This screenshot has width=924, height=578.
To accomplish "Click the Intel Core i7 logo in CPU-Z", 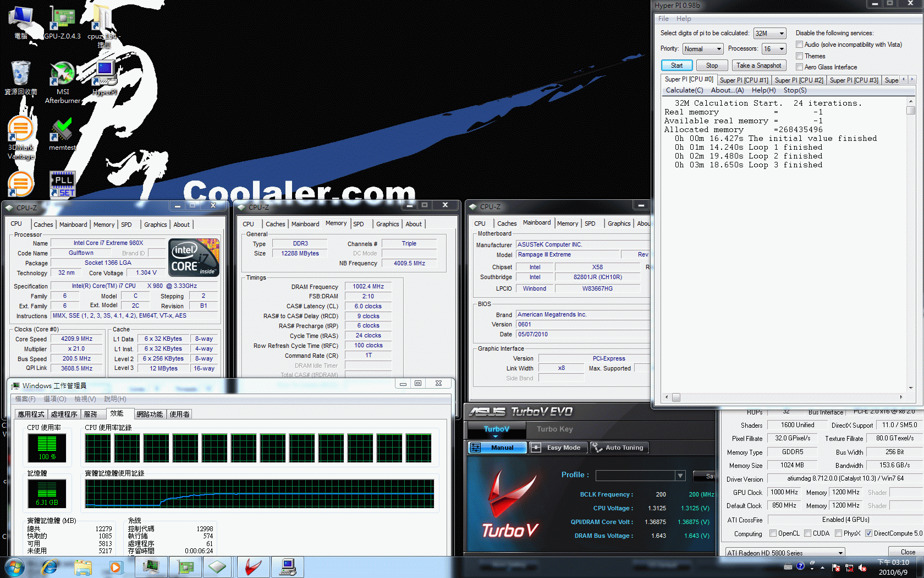I will tap(194, 257).
